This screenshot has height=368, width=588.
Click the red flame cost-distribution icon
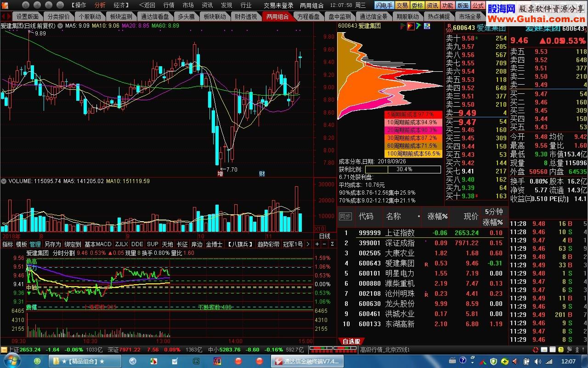click(411, 26)
